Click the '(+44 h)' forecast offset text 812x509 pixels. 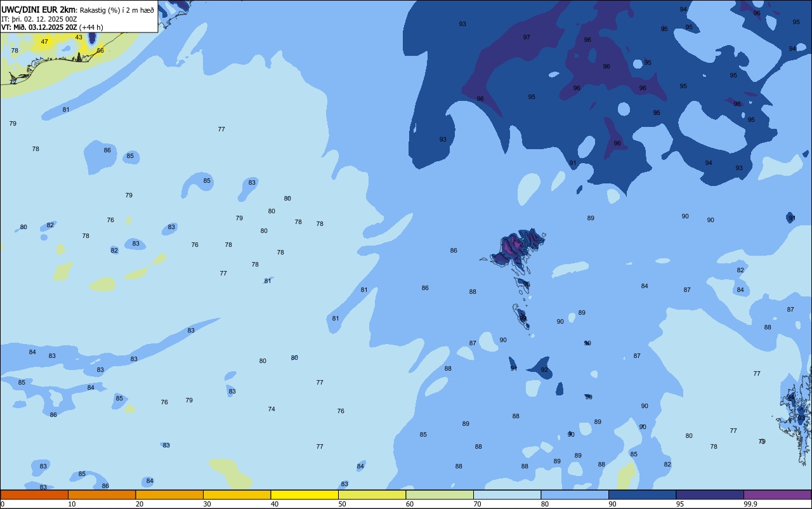[91, 27]
